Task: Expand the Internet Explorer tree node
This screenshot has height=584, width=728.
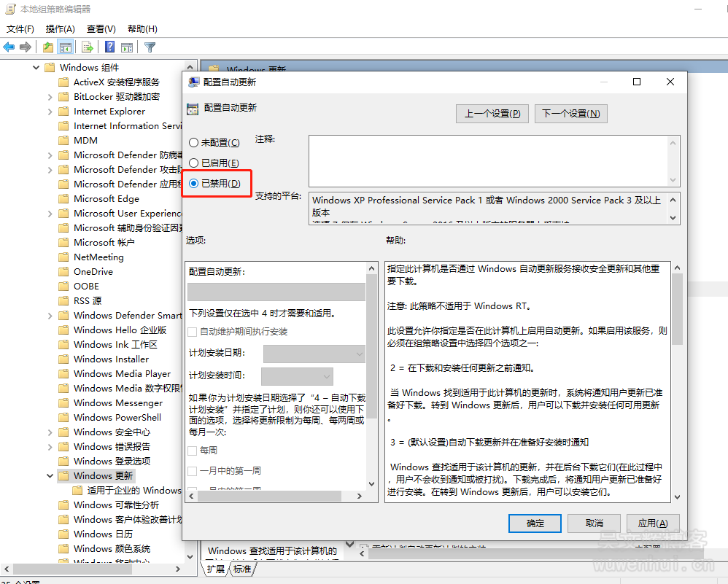Action: point(50,112)
